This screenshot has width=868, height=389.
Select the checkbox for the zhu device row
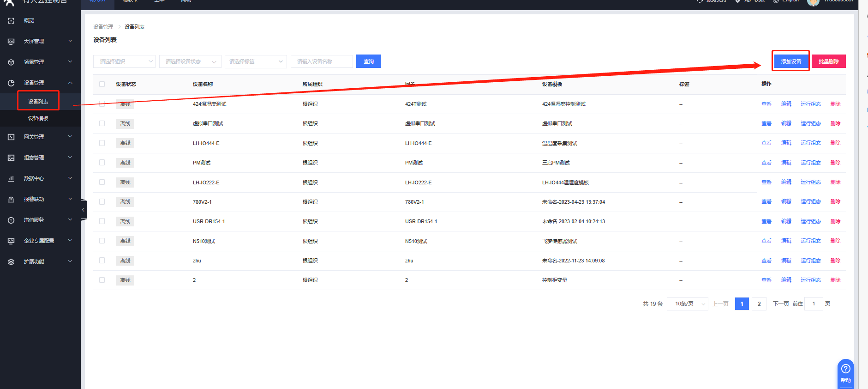pyautogui.click(x=102, y=261)
